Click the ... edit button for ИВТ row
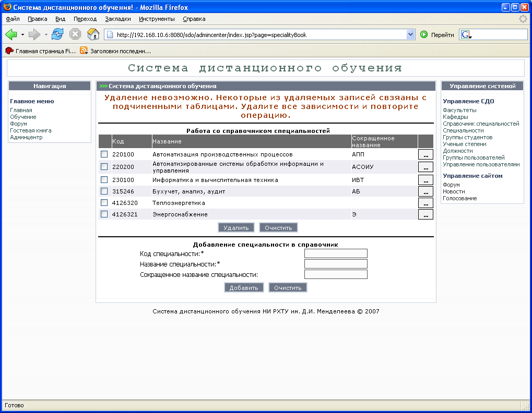 [x=425, y=179]
